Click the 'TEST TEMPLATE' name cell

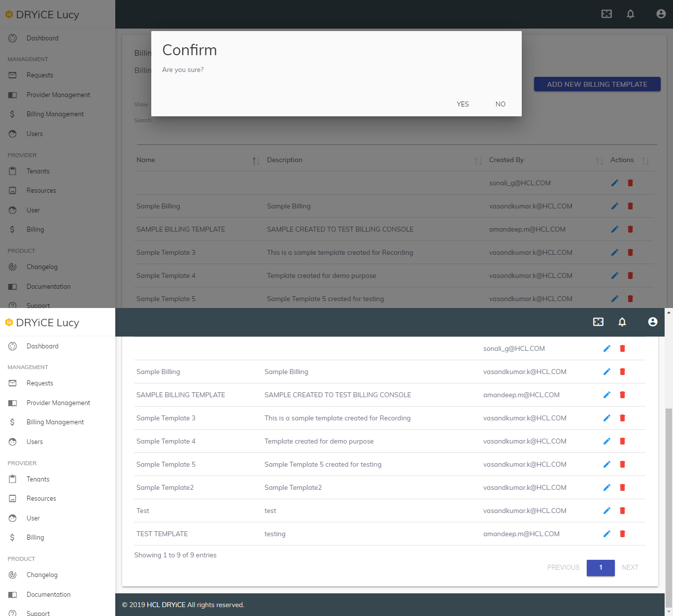pyautogui.click(x=162, y=534)
